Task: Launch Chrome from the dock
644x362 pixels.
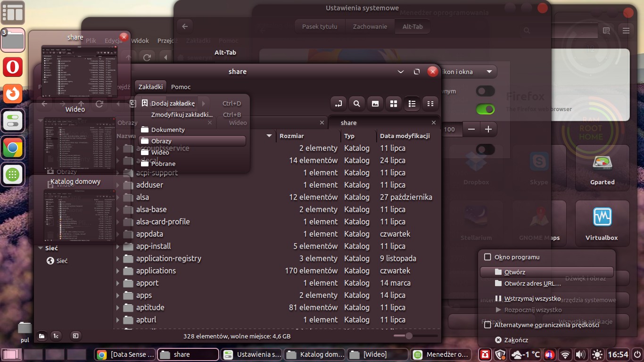Action: coord(13,148)
